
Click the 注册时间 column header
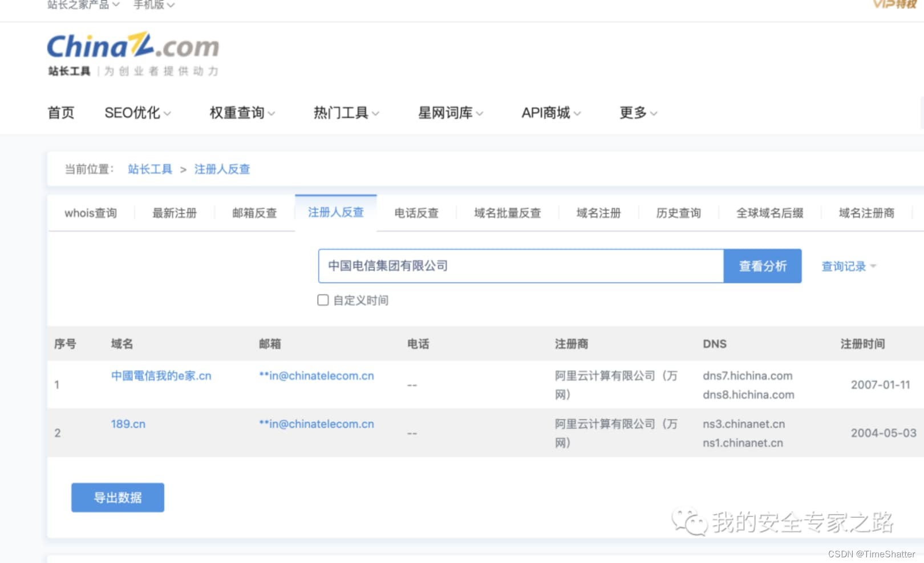click(x=862, y=344)
